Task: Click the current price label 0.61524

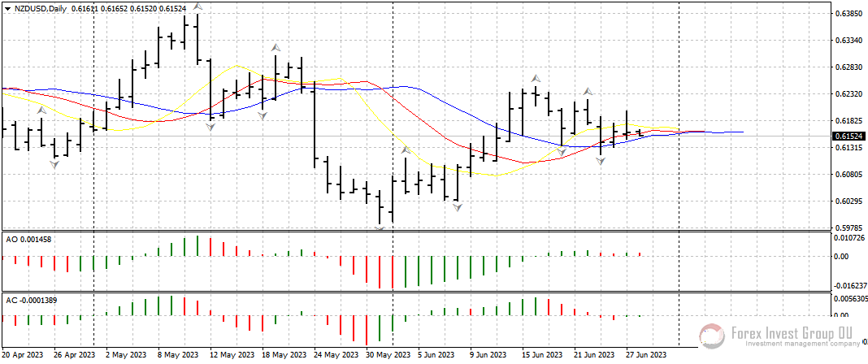Action: click(x=848, y=136)
